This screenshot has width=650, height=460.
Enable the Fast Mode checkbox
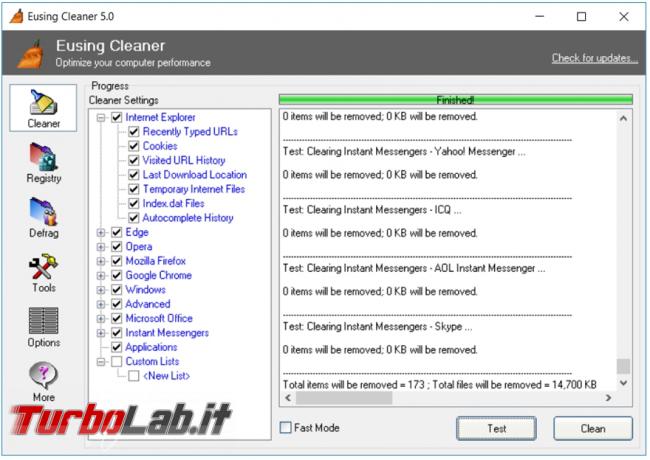(x=286, y=428)
